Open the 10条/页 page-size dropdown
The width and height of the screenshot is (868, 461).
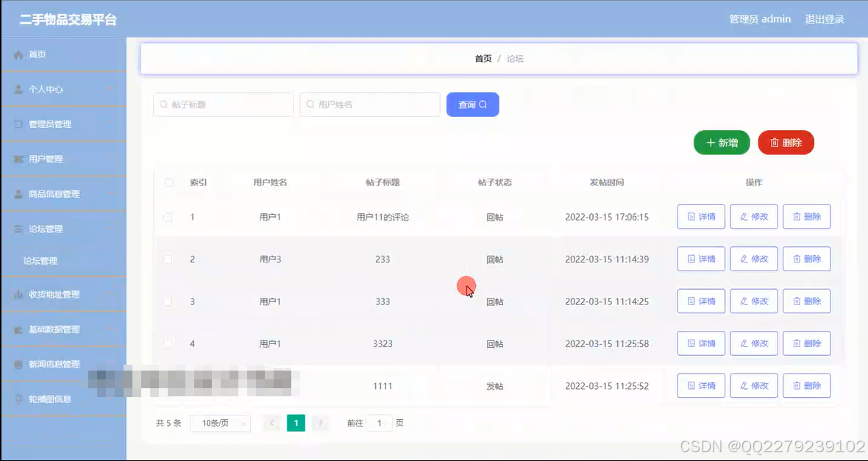click(x=220, y=423)
